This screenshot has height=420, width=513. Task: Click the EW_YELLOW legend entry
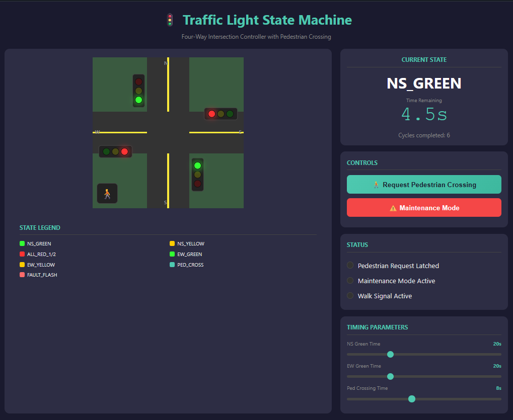pos(41,265)
